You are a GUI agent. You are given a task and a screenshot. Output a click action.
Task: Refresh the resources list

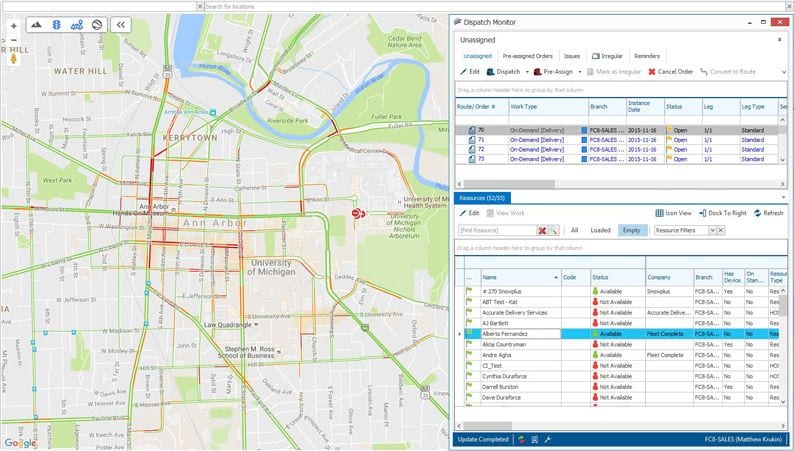point(768,213)
